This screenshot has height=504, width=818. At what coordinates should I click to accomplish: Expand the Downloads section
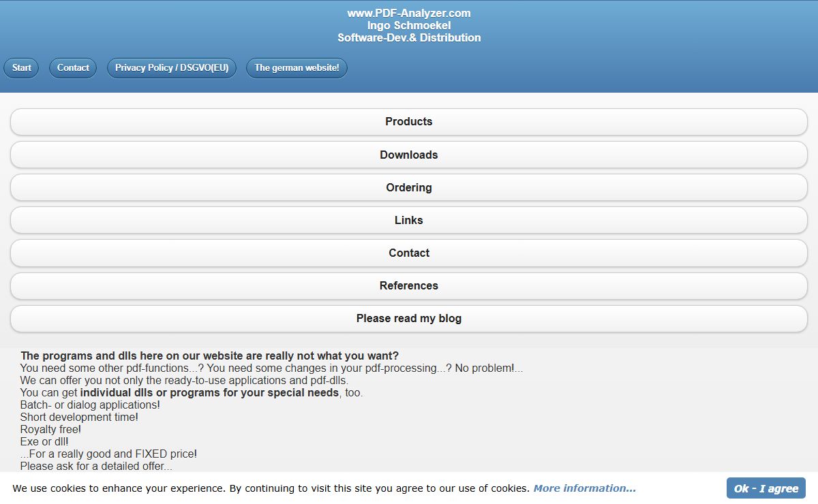point(409,155)
